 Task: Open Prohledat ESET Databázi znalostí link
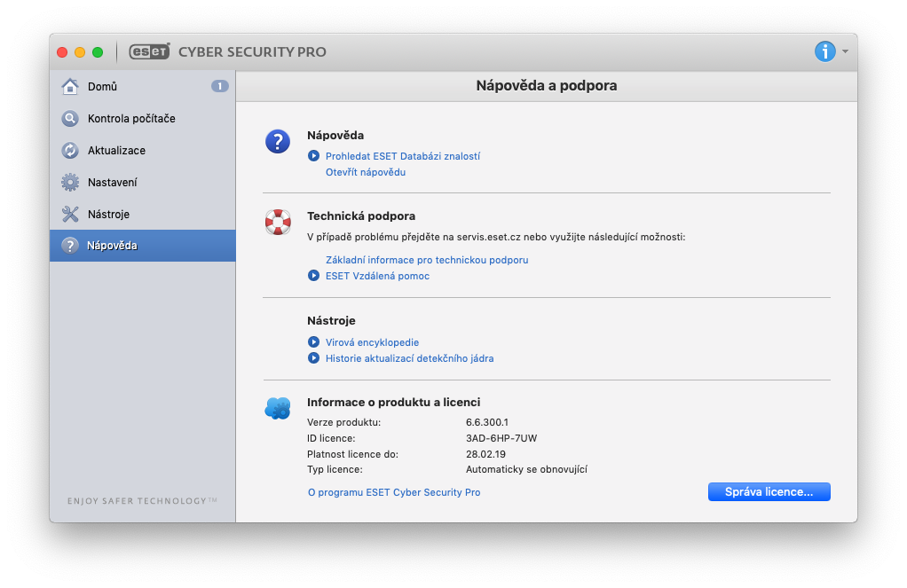point(402,156)
